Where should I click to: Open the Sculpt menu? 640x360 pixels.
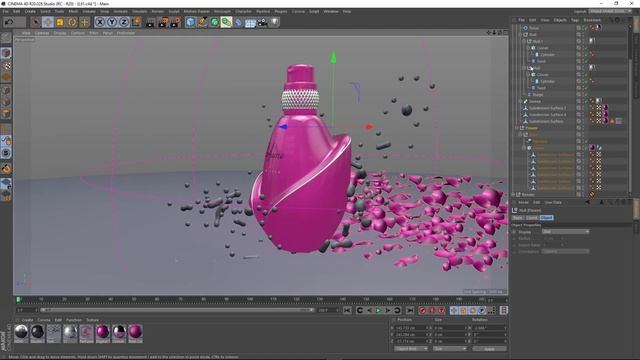click(x=174, y=11)
